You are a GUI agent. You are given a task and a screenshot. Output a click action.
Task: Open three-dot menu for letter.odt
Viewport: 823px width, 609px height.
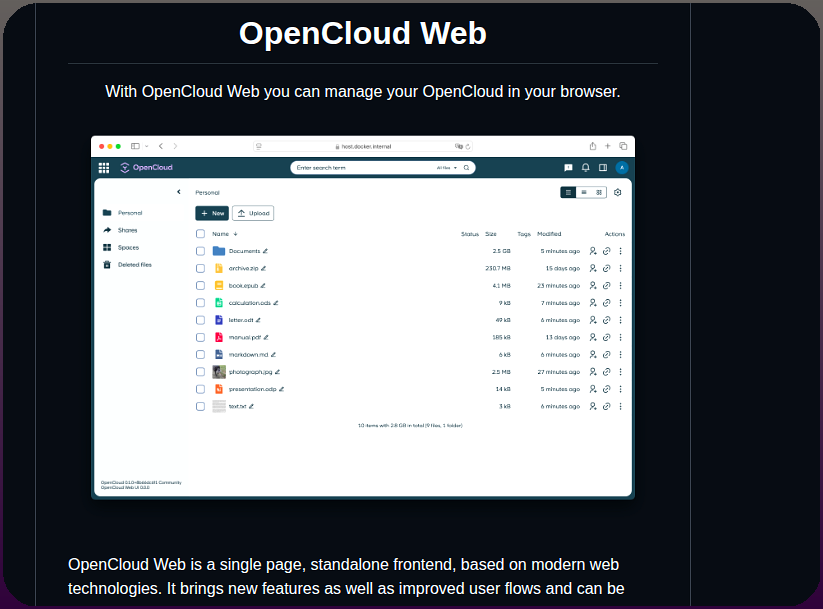[620, 320]
